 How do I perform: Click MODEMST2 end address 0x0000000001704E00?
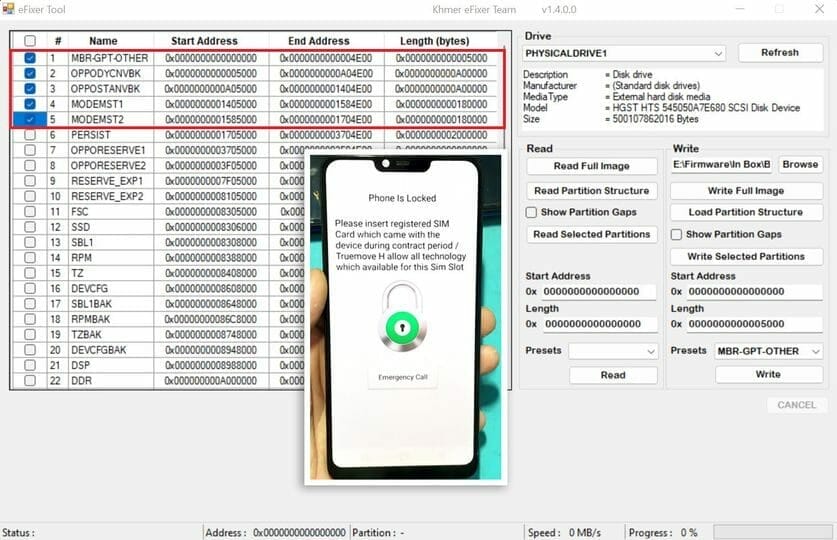pos(326,120)
